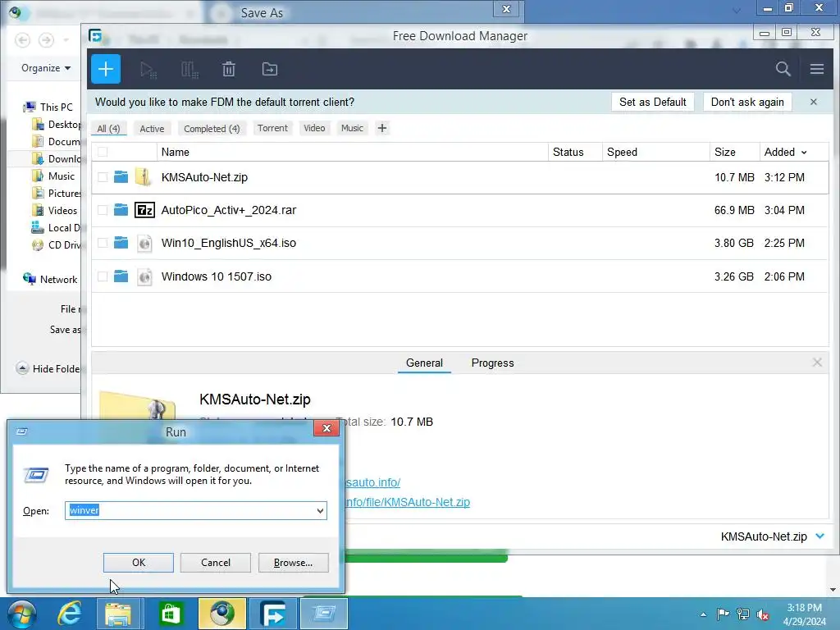Open the KMSAuto-Net.zip download URL link
Screen dimensions: 840x630
(x=408, y=502)
